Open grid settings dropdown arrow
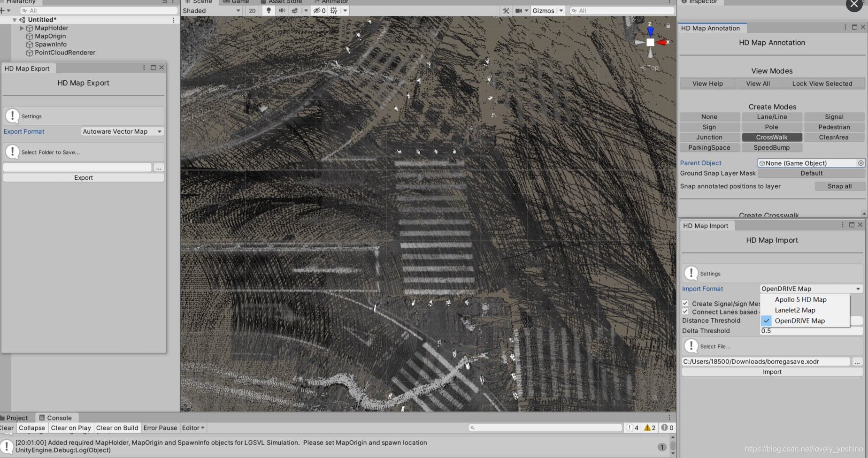868x458 pixels. (x=345, y=11)
